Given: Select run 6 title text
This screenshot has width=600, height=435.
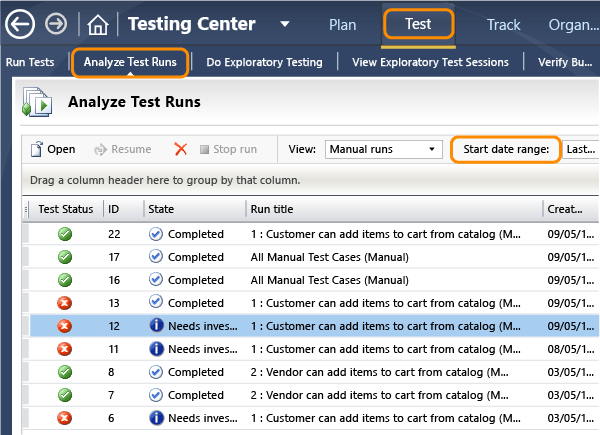Looking at the screenshot, I should (386, 418).
